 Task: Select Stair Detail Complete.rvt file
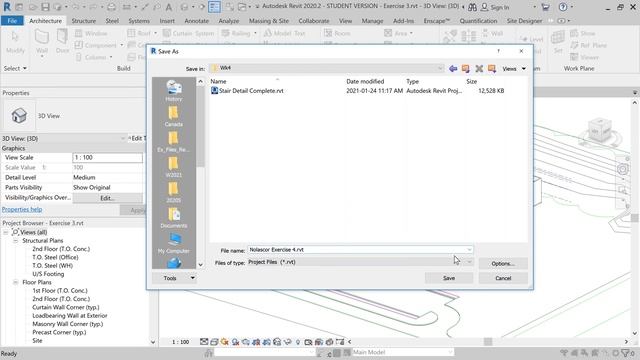tap(247, 91)
